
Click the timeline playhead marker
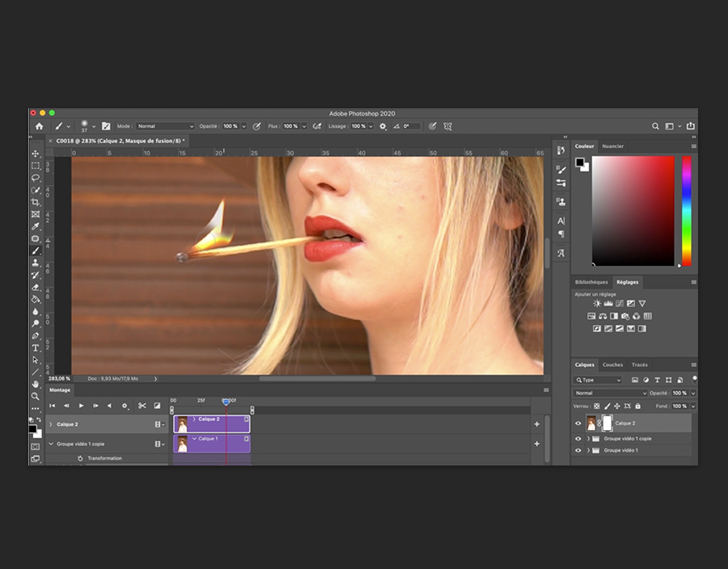226,401
